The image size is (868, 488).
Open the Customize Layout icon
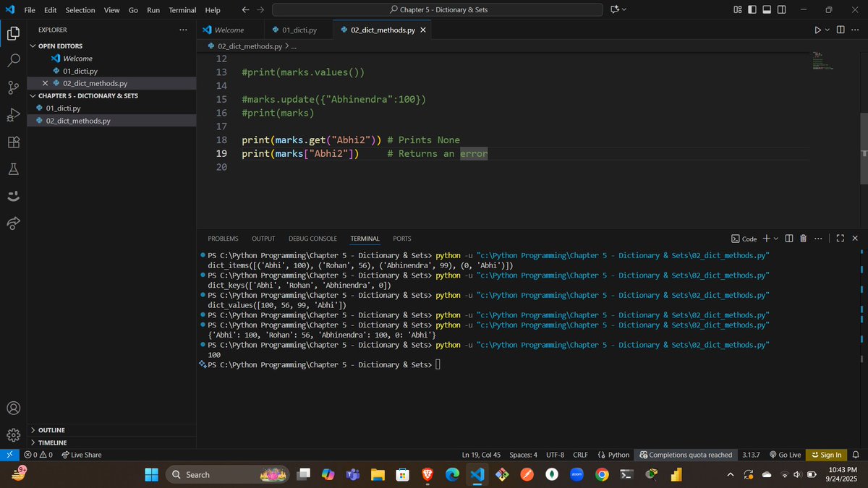pyautogui.click(x=738, y=10)
